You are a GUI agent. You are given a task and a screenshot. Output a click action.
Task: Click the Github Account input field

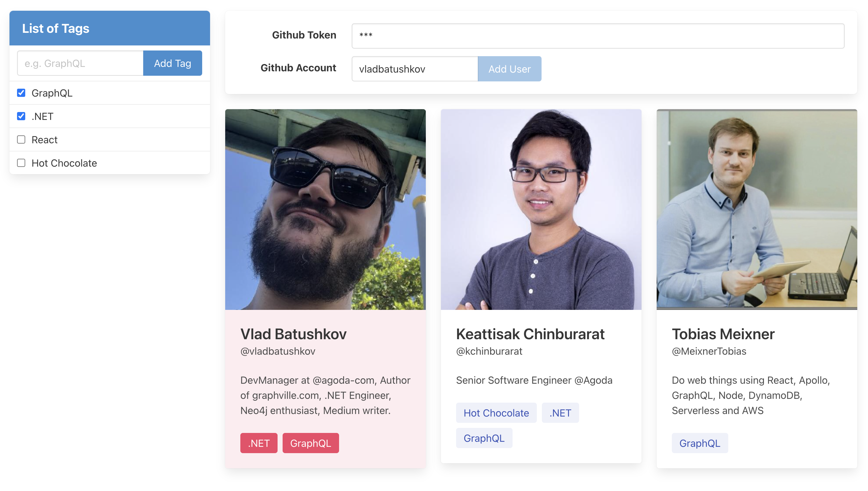coord(414,69)
